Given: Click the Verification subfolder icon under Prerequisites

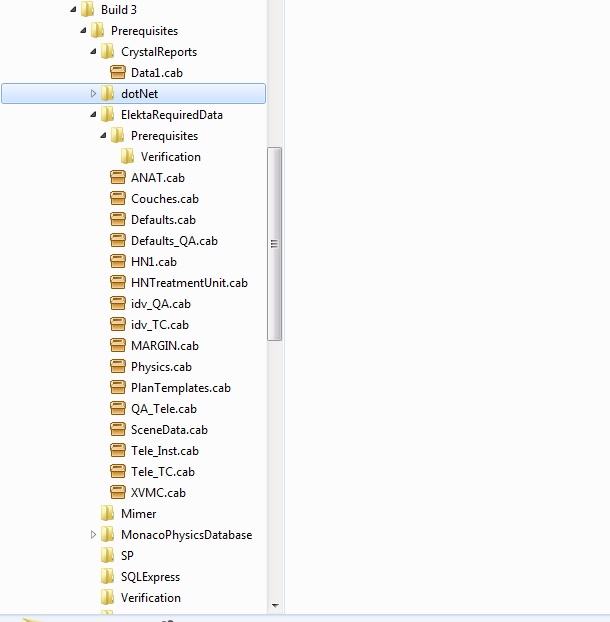Looking at the screenshot, I should coord(128,157).
